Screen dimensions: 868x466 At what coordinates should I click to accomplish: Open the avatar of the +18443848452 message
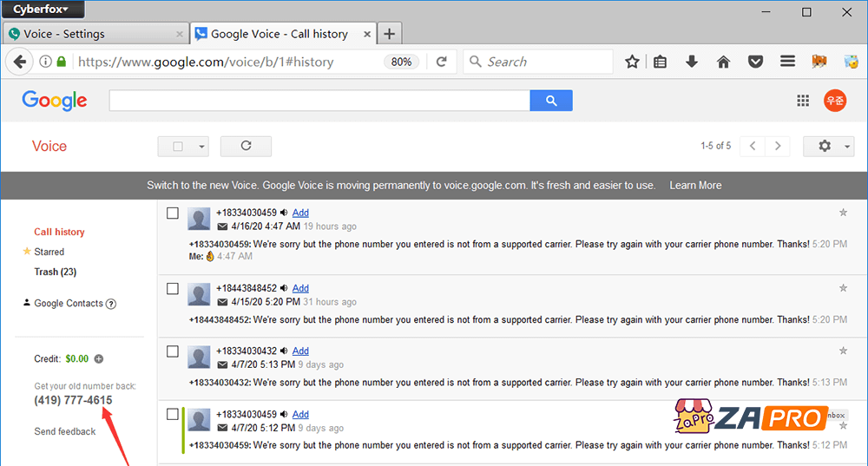(199, 294)
